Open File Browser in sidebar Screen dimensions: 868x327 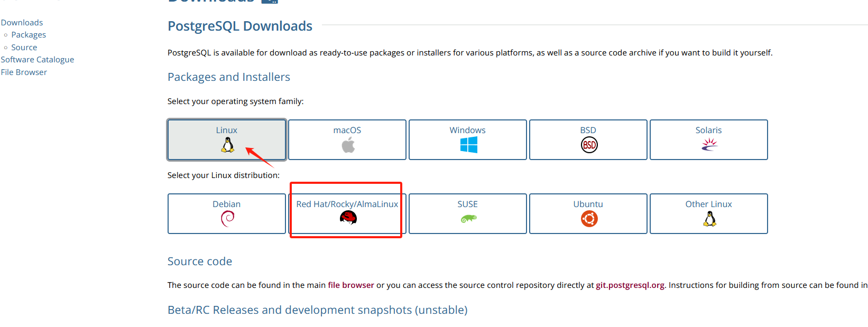(24, 72)
